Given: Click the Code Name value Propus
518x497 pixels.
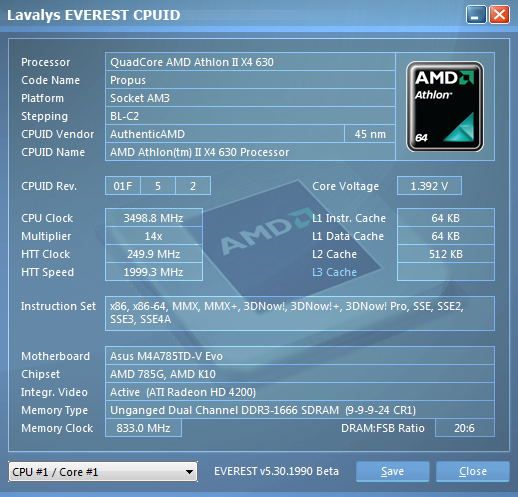Looking at the screenshot, I should pyautogui.click(x=250, y=80).
